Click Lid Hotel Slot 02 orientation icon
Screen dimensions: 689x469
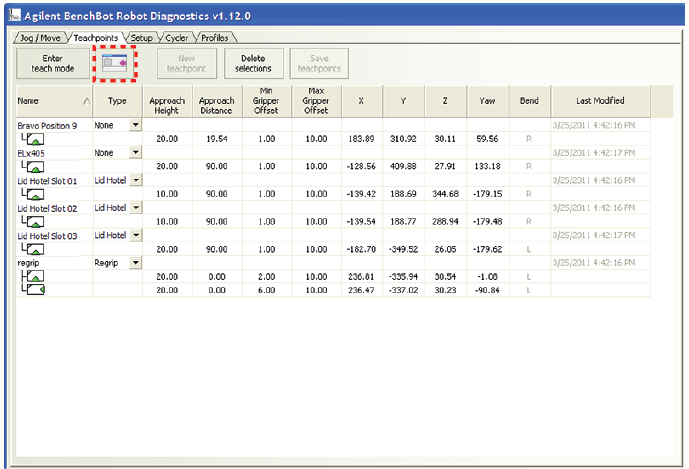[x=33, y=221]
